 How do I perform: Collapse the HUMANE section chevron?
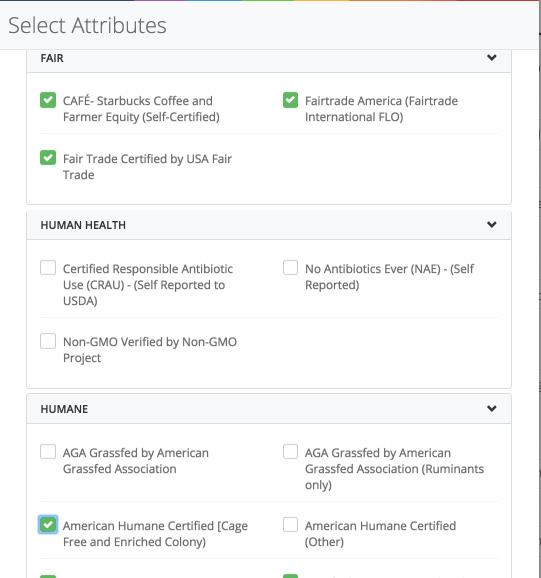tap(492, 408)
